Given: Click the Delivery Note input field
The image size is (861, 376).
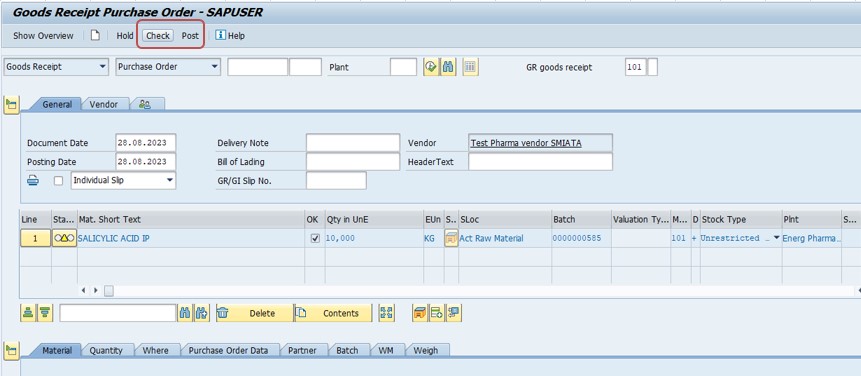Looking at the screenshot, I should (x=353, y=143).
